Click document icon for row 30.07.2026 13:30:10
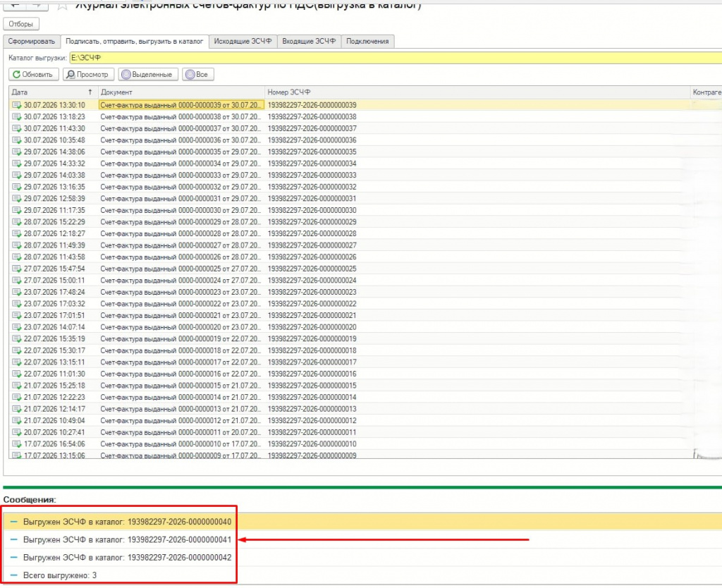722x588 pixels. 17,106
